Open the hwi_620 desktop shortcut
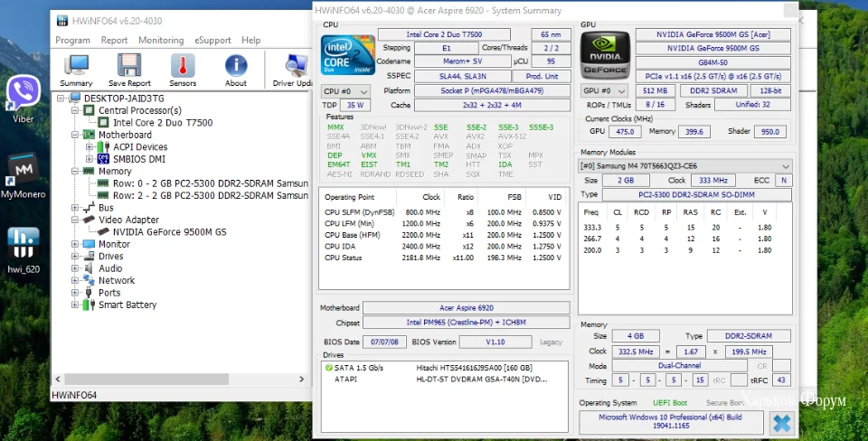 point(24,250)
